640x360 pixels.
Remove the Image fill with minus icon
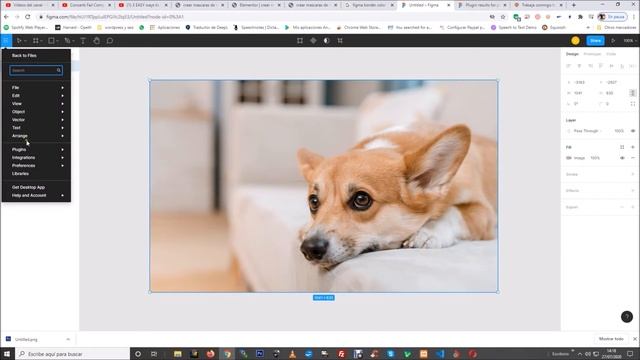(x=633, y=158)
